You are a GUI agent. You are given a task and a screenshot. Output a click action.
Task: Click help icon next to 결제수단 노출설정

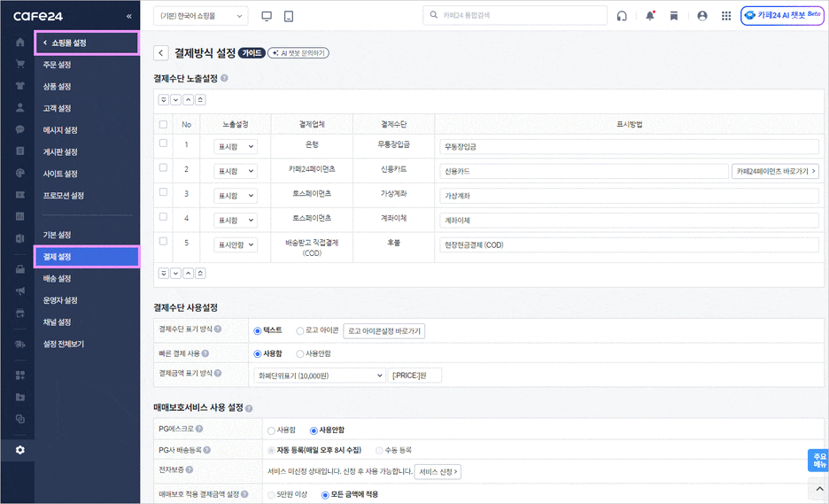point(224,78)
